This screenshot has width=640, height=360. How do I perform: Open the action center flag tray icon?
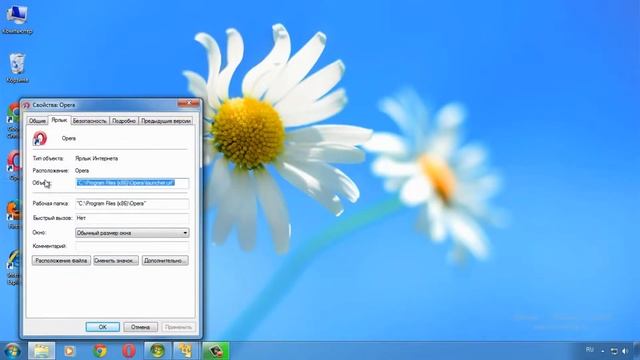tap(614, 351)
